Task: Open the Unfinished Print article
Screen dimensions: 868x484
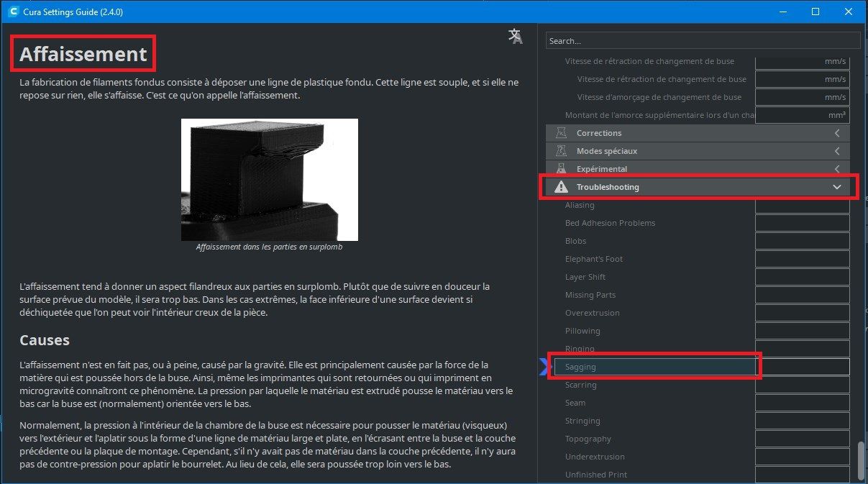Action: 596,475
